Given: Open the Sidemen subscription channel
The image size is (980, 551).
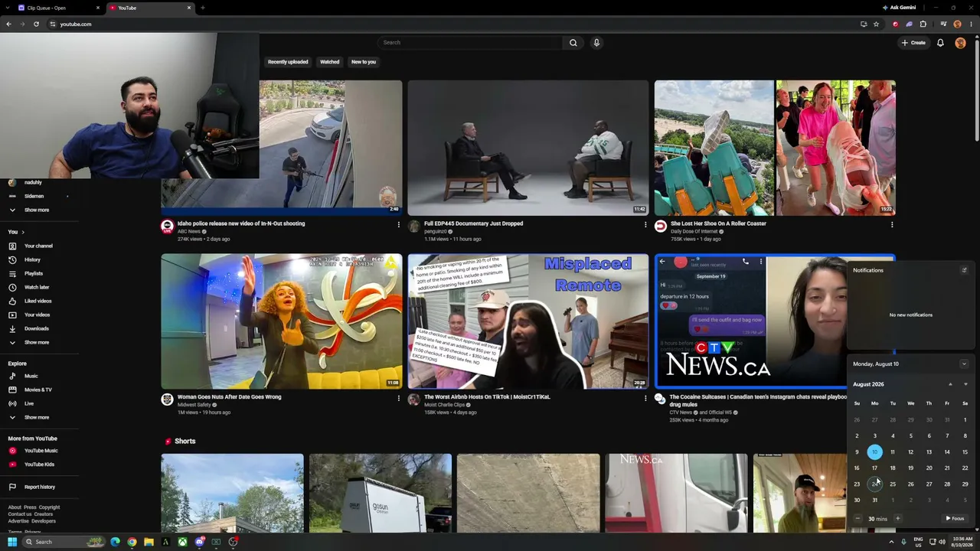Looking at the screenshot, I should tap(34, 196).
